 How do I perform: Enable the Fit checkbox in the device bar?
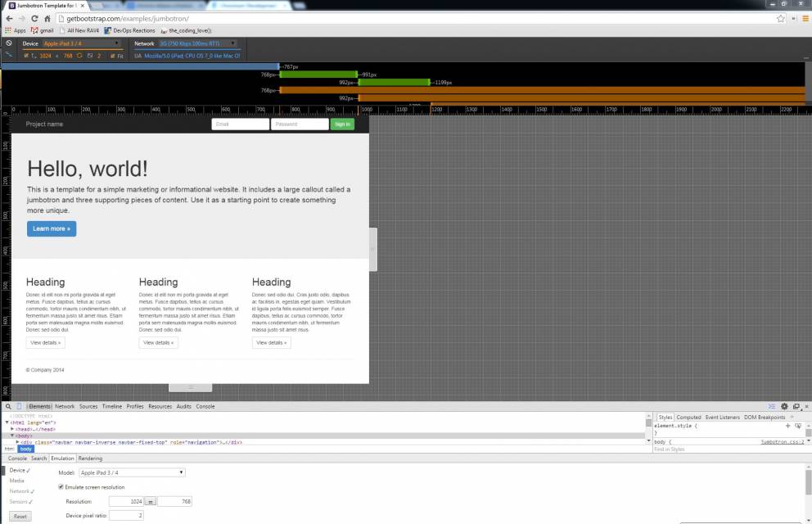(x=113, y=55)
